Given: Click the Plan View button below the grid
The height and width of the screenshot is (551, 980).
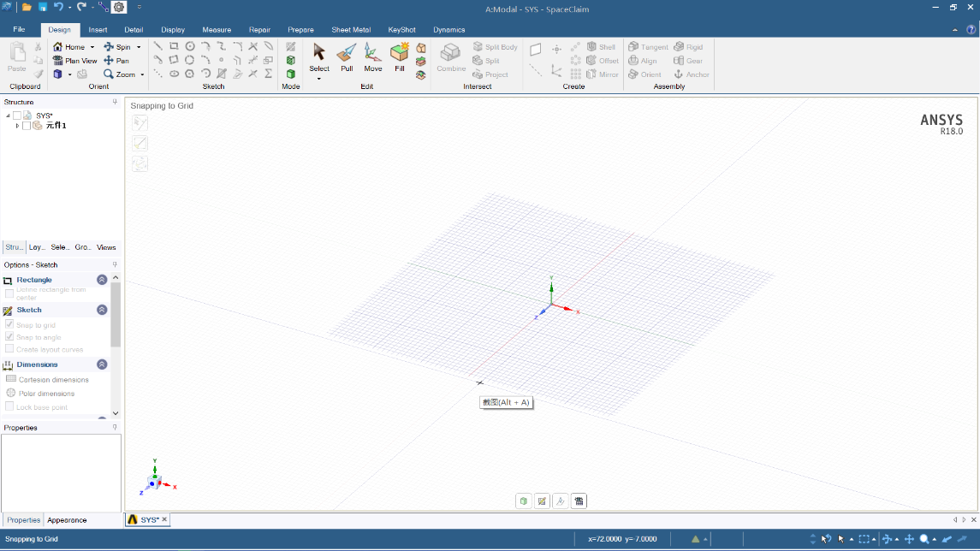Looking at the screenshot, I should pos(579,501).
